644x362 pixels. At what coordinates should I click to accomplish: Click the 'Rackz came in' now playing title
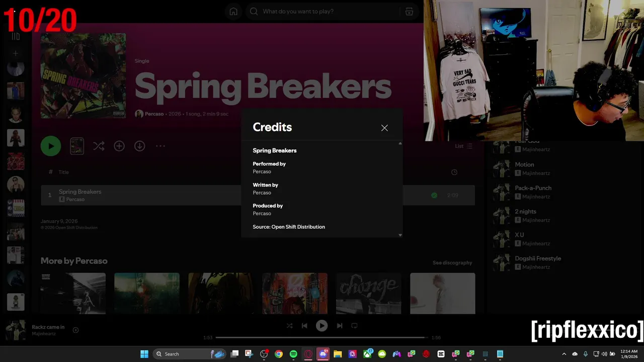tap(48, 327)
